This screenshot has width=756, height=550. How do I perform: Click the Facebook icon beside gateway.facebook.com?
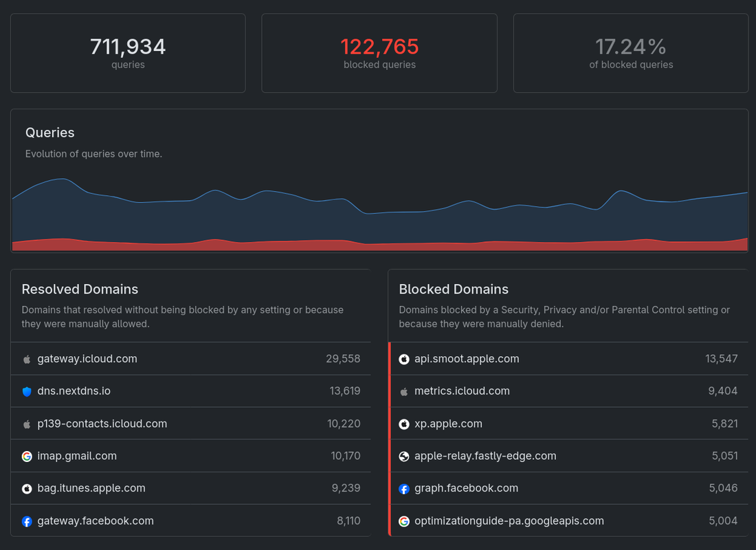27,522
